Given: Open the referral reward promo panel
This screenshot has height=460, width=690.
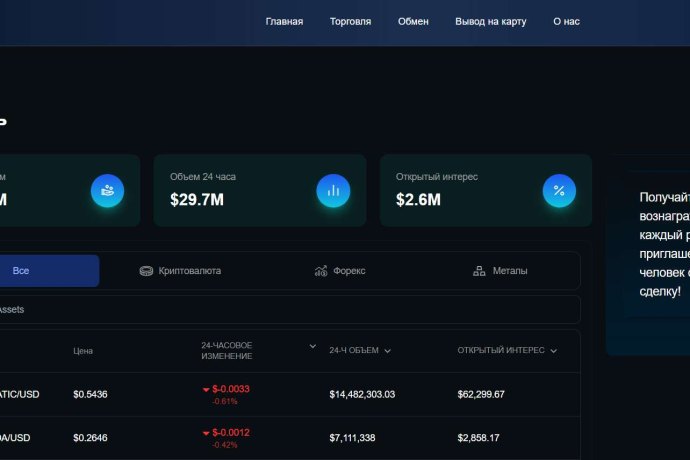Looking at the screenshot, I should coord(648,255).
